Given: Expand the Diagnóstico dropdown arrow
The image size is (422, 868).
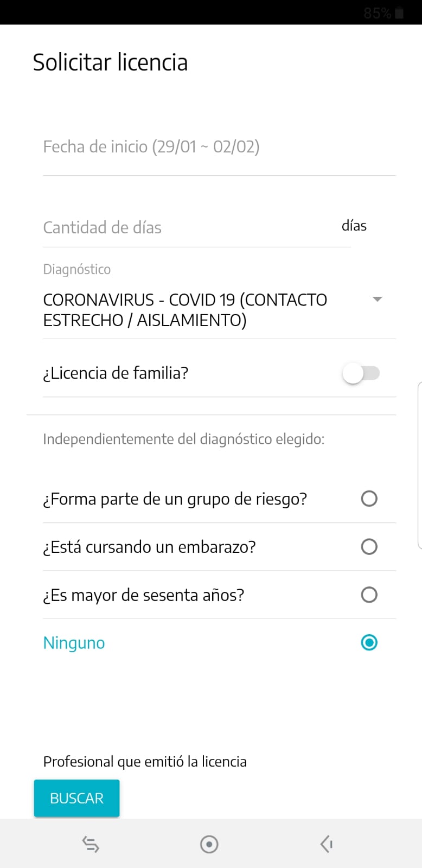Looking at the screenshot, I should point(378,299).
